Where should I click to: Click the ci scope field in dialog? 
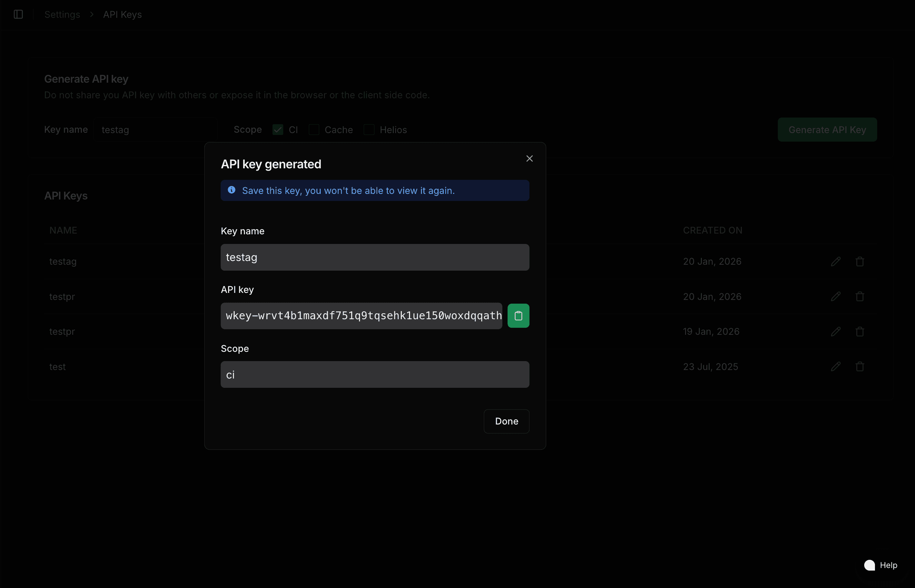(374, 374)
